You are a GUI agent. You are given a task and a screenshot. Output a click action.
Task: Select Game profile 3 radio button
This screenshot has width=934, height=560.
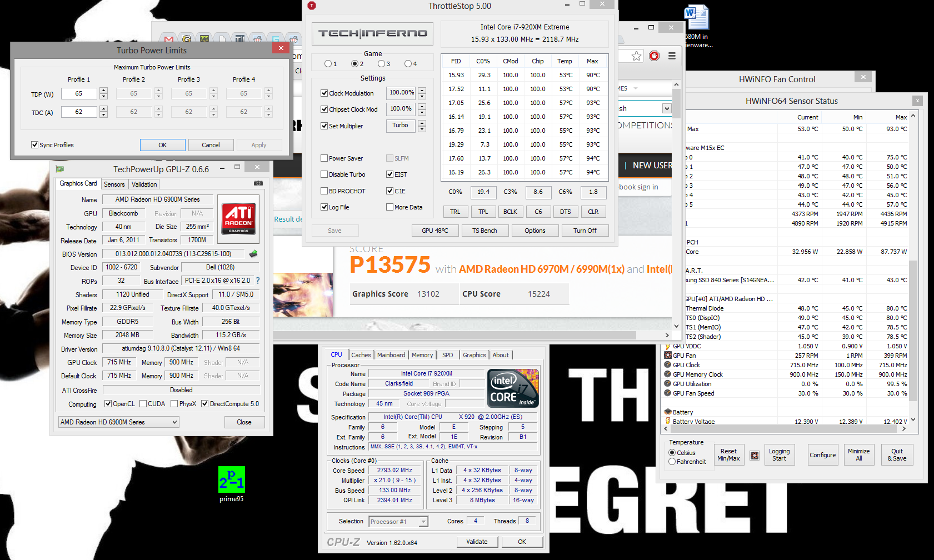tap(381, 64)
